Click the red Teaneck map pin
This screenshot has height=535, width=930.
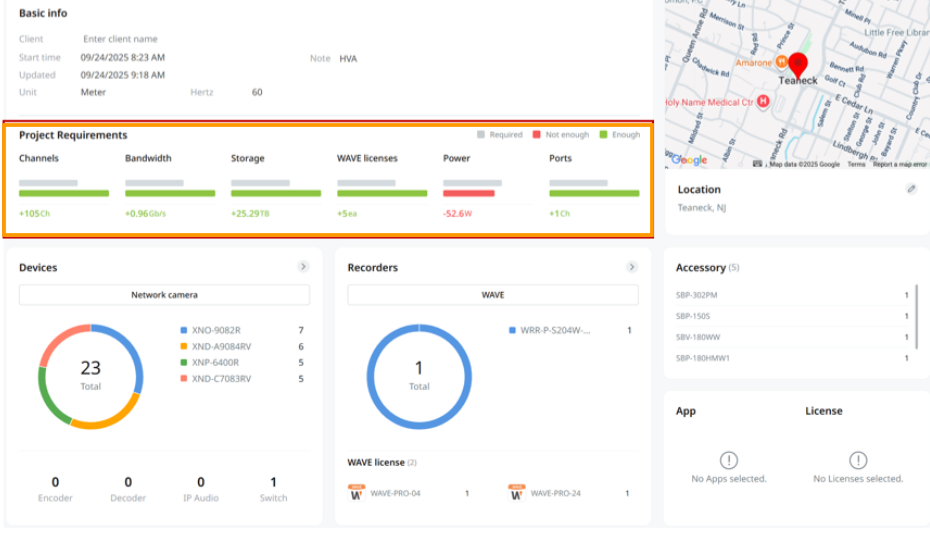pos(798,65)
